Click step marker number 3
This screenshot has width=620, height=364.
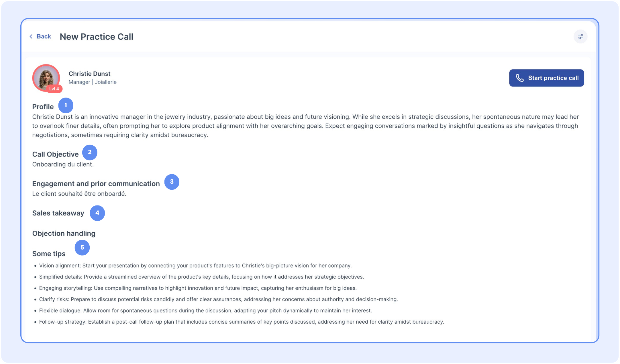(x=172, y=182)
